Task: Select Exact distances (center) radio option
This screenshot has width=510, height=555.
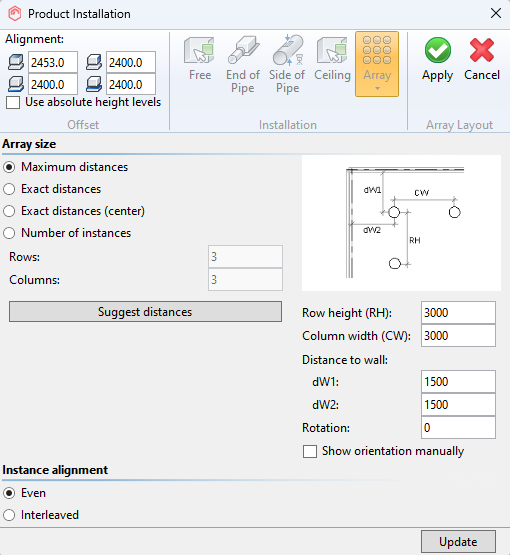Action: pyautogui.click(x=9, y=211)
